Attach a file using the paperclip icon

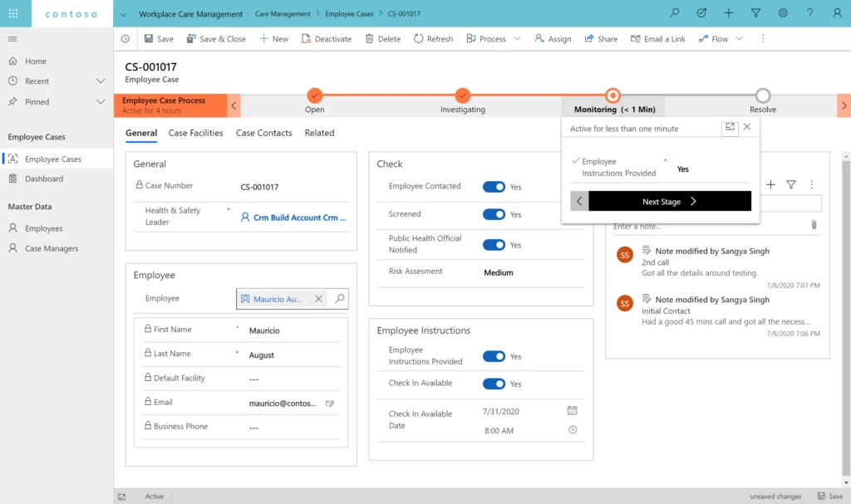pyautogui.click(x=814, y=224)
